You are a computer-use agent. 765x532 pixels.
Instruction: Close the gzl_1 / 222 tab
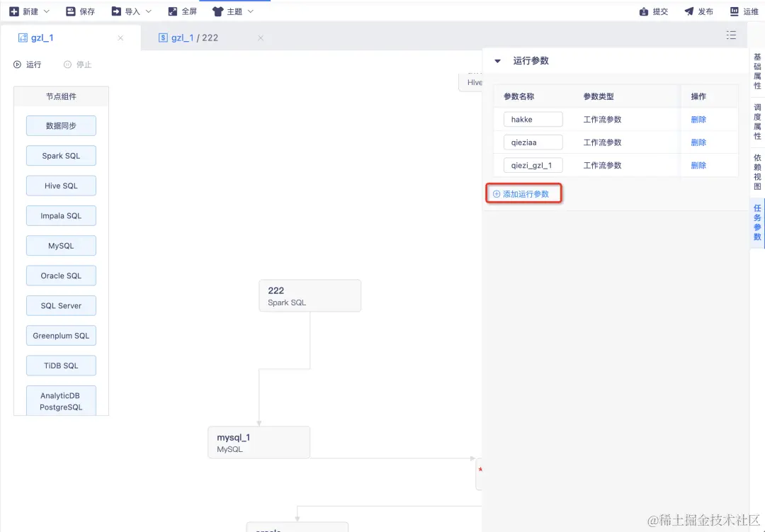[261, 38]
